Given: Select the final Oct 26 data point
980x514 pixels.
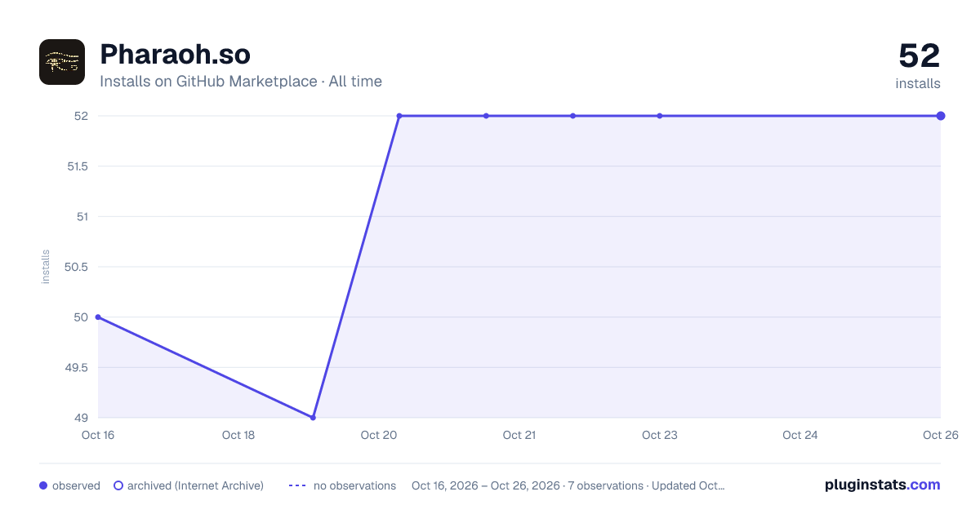Looking at the screenshot, I should pyautogui.click(x=941, y=116).
